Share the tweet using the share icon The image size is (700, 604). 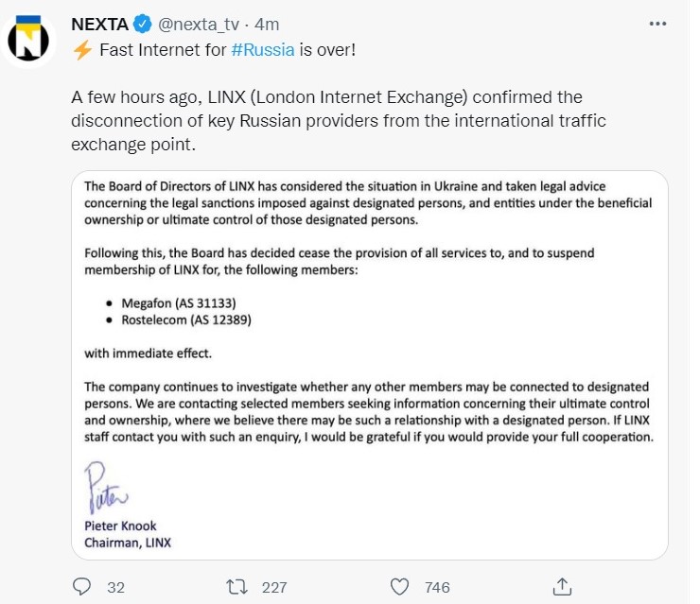tap(562, 586)
